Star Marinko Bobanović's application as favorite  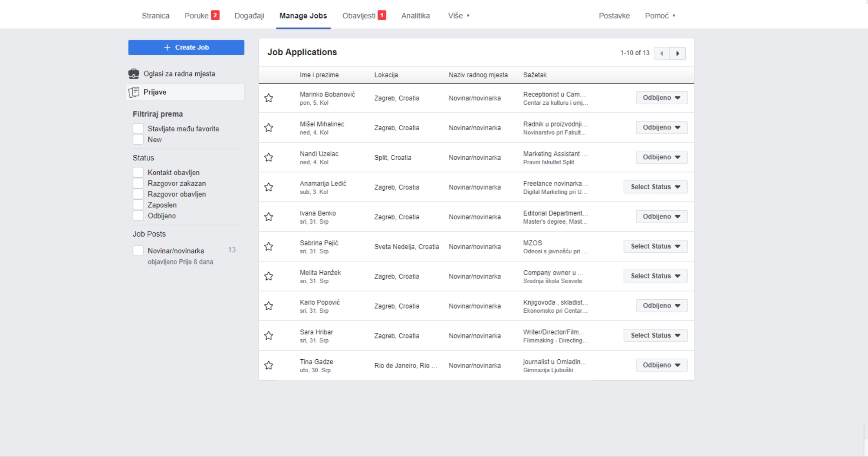pyautogui.click(x=269, y=98)
